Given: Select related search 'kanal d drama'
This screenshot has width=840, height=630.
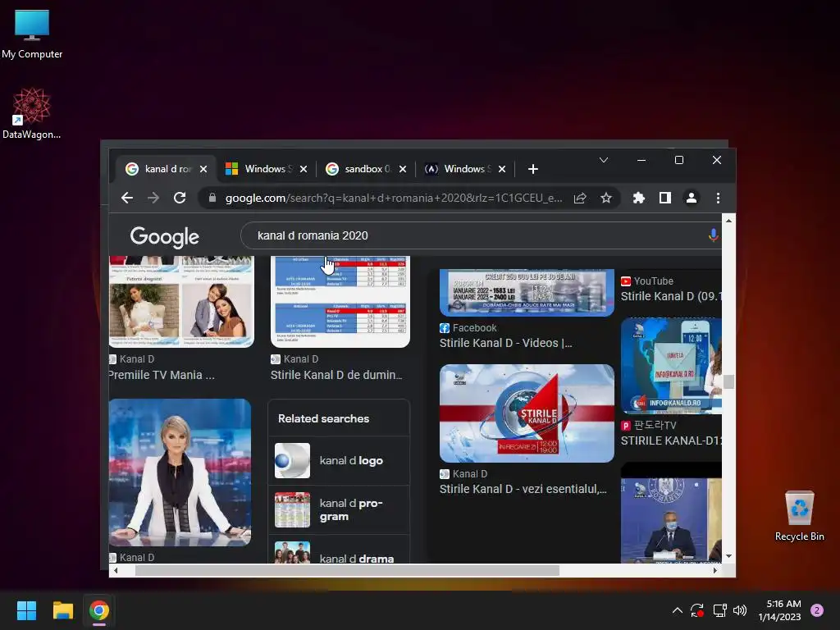Looking at the screenshot, I should coord(339,550).
